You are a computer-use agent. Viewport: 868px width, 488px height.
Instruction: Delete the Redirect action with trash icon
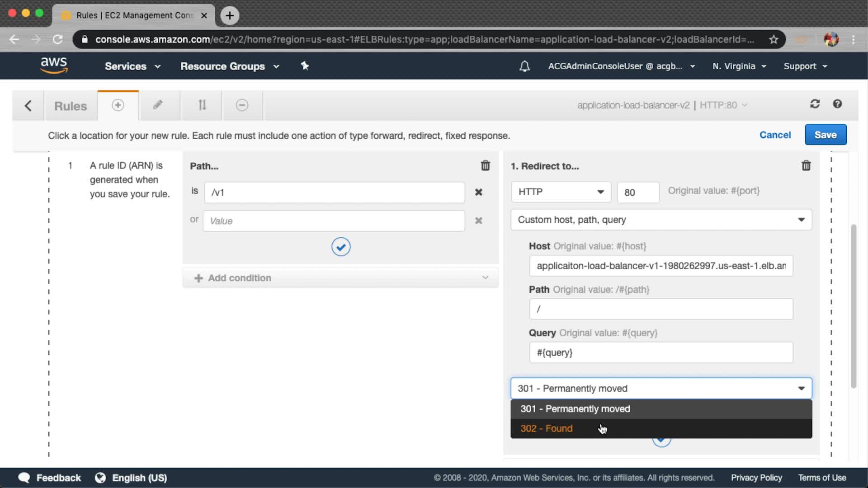coord(806,166)
